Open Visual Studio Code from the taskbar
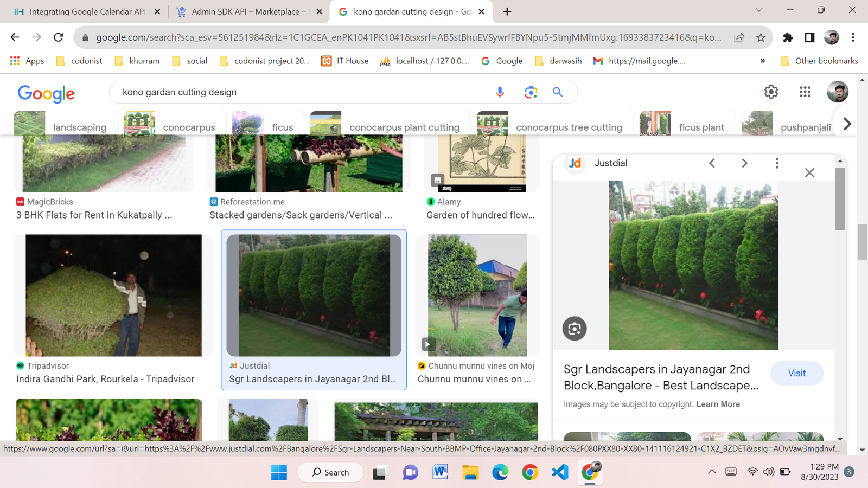Screen dimensions: 868x488 [560, 472]
